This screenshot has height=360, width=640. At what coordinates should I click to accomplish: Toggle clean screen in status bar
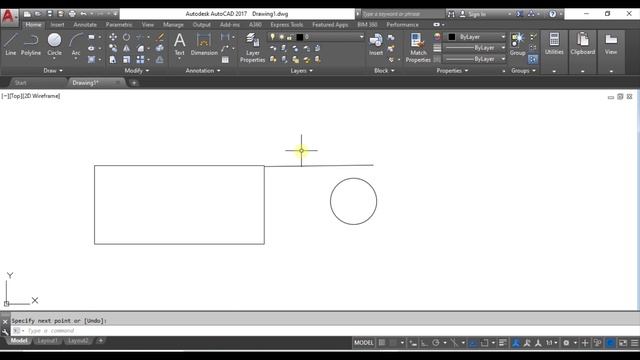[623, 343]
